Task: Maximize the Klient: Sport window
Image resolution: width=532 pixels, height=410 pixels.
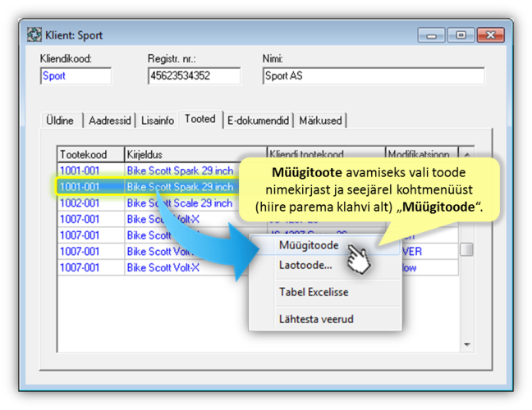Action: pos(461,35)
